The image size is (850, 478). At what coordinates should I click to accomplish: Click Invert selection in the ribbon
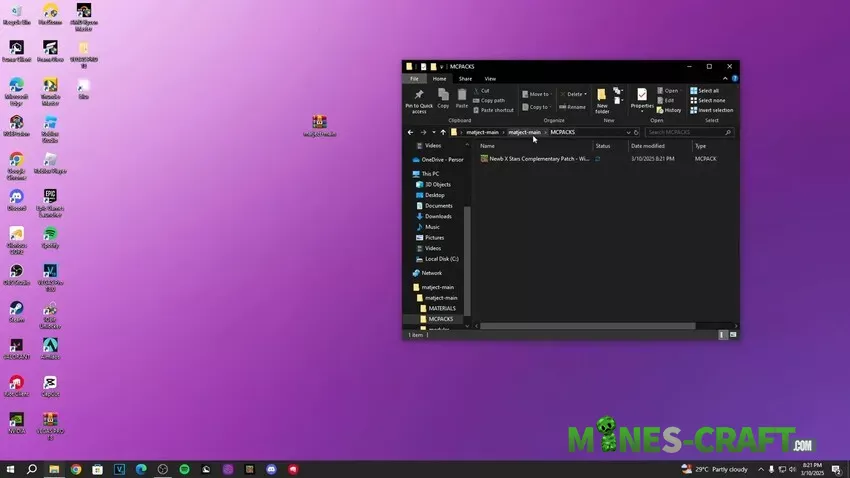click(714, 110)
